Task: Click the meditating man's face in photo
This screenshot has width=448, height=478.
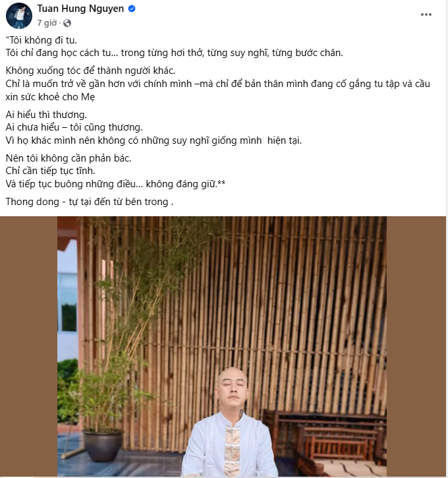Action: (x=232, y=387)
